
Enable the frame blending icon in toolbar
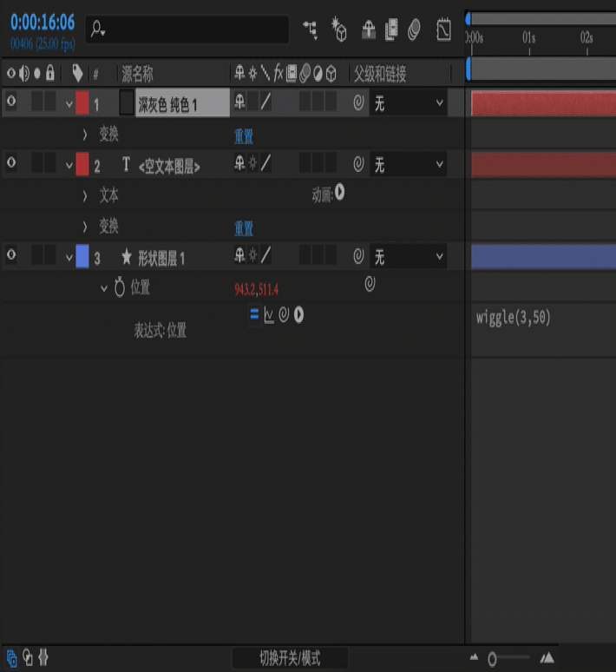(x=391, y=30)
